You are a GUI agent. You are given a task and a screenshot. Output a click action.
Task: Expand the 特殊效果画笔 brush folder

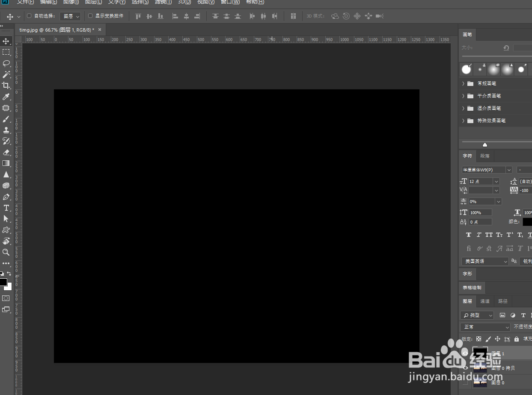(464, 121)
